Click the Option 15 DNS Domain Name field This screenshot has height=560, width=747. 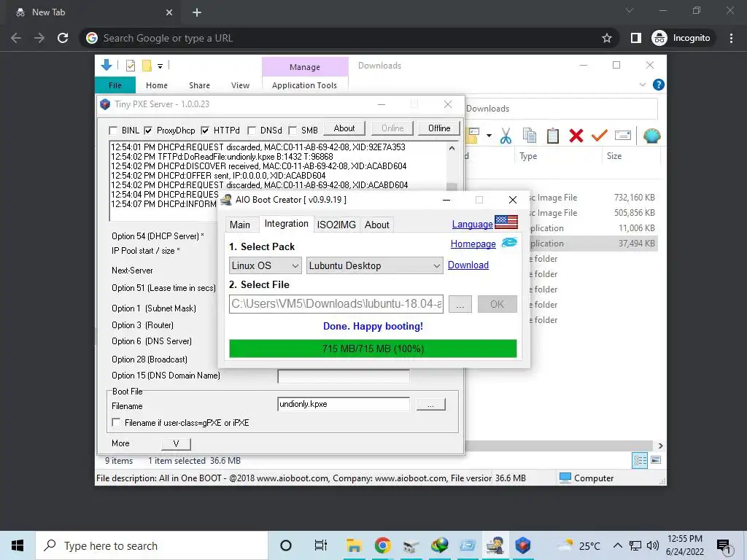click(x=344, y=376)
